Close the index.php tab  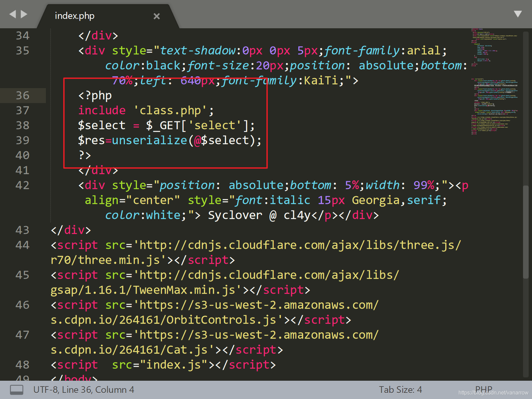point(157,16)
